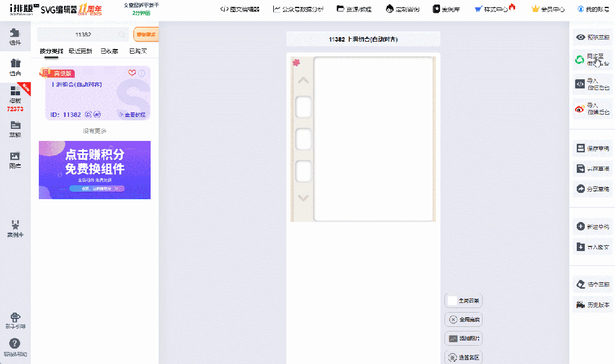Click the 导入微博后台 import icon

(591, 108)
